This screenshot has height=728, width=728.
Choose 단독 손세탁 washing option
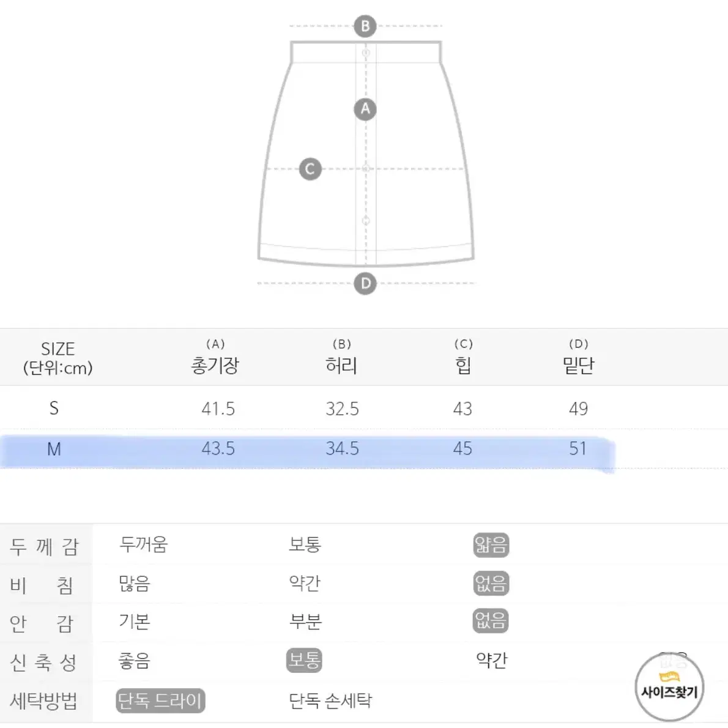330,700
